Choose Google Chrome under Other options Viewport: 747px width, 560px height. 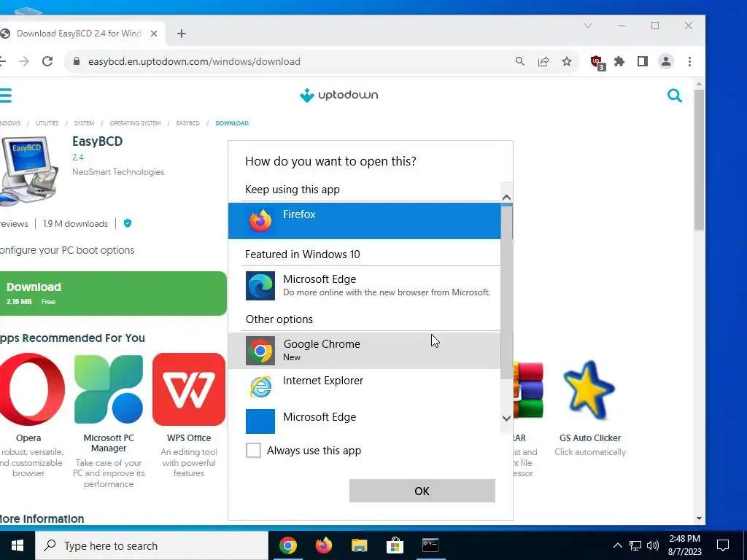[365, 350]
